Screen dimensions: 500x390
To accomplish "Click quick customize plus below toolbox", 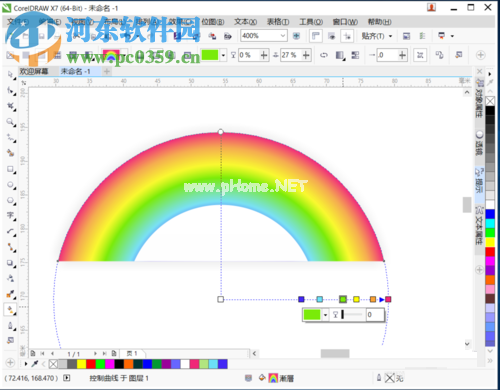I will point(10,362).
